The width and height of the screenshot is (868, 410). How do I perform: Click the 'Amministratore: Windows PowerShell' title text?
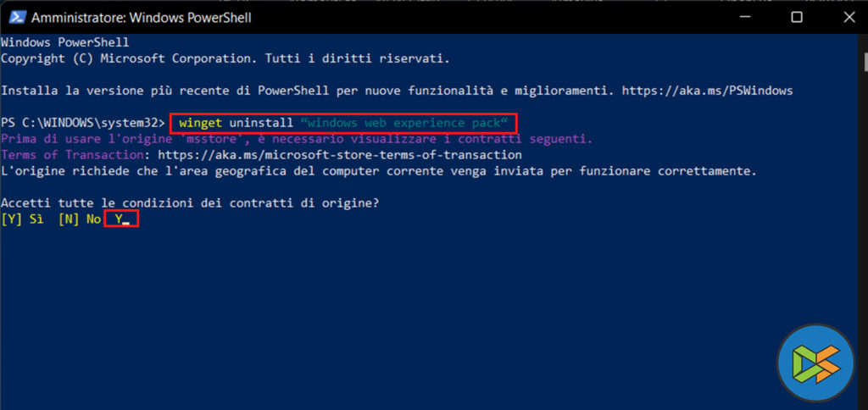[141, 17]
